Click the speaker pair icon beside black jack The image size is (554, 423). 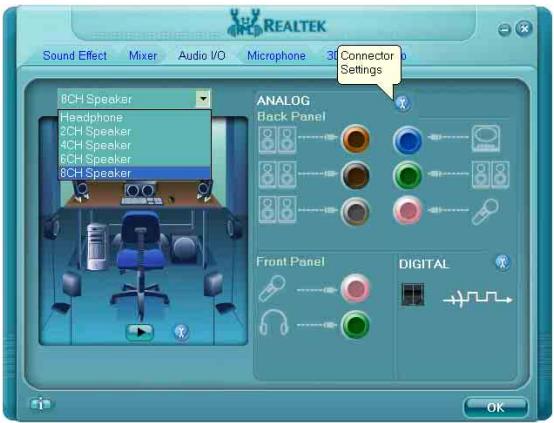tap(277, 175)
